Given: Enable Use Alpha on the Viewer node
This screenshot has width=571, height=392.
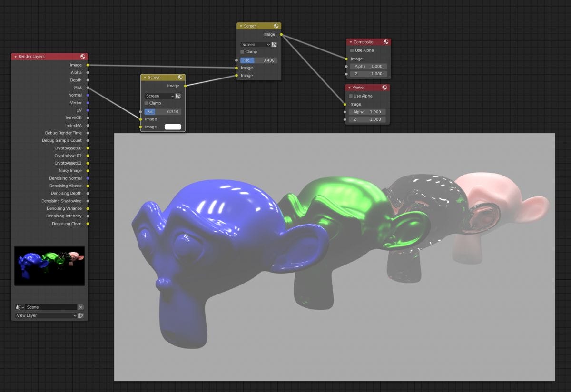Looking at the screenshot, I should click(352, 96).
